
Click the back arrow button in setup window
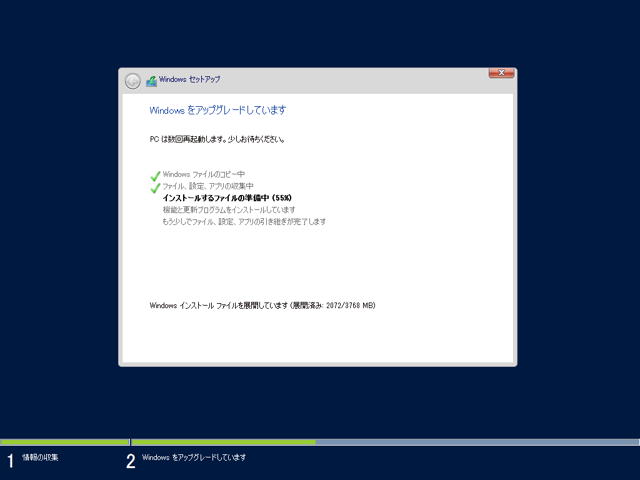pyautogui.click(x=133, y=81)
